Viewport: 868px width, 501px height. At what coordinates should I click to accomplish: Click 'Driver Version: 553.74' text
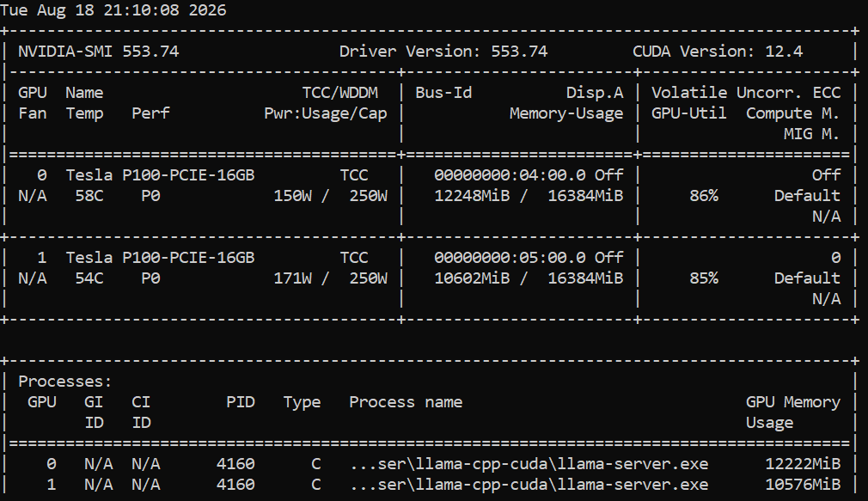pyautogui.click(x=443, y=52)
